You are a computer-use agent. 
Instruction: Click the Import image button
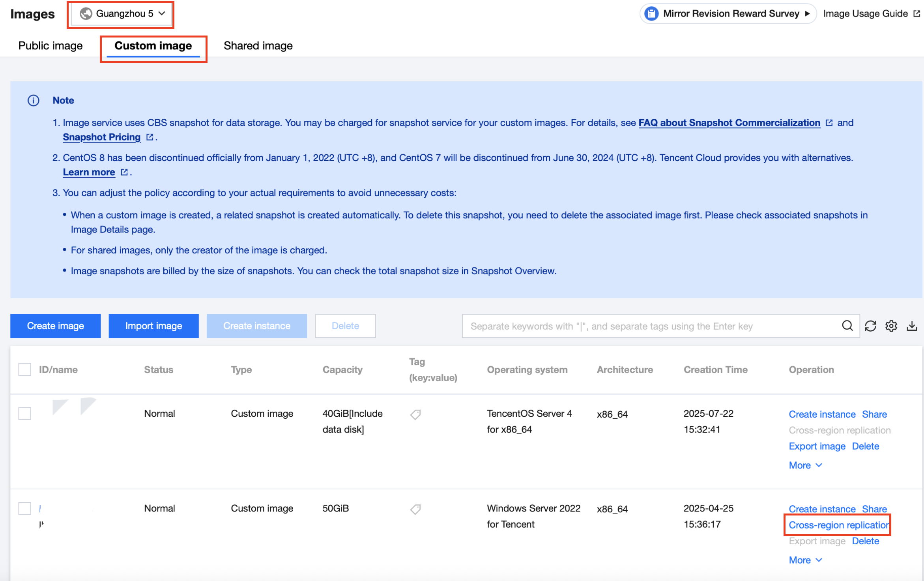[x=153, y=326]
